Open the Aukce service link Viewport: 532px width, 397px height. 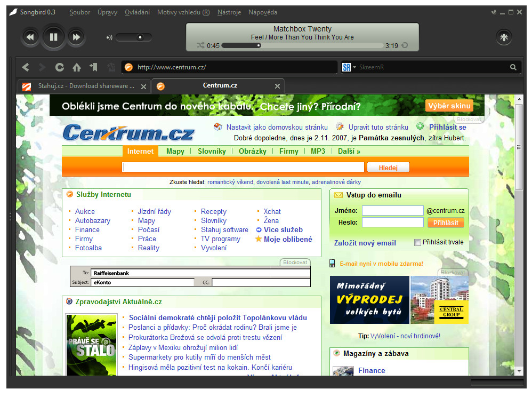click(x=85, y=212)
